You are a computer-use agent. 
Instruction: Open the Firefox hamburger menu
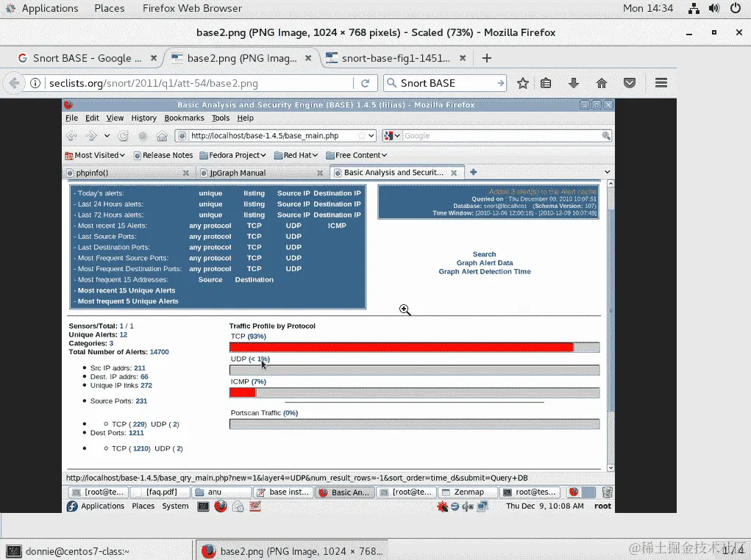point(661,83)
